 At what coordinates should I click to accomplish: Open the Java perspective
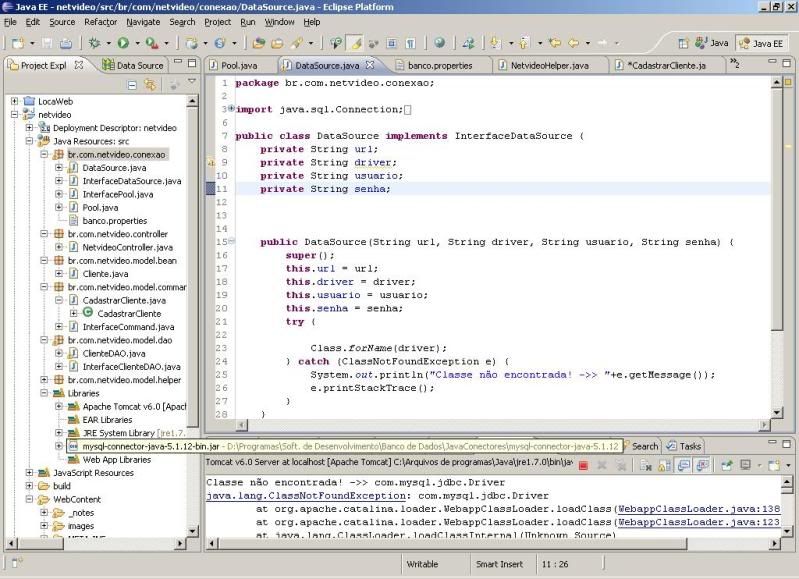pos(712,43)
